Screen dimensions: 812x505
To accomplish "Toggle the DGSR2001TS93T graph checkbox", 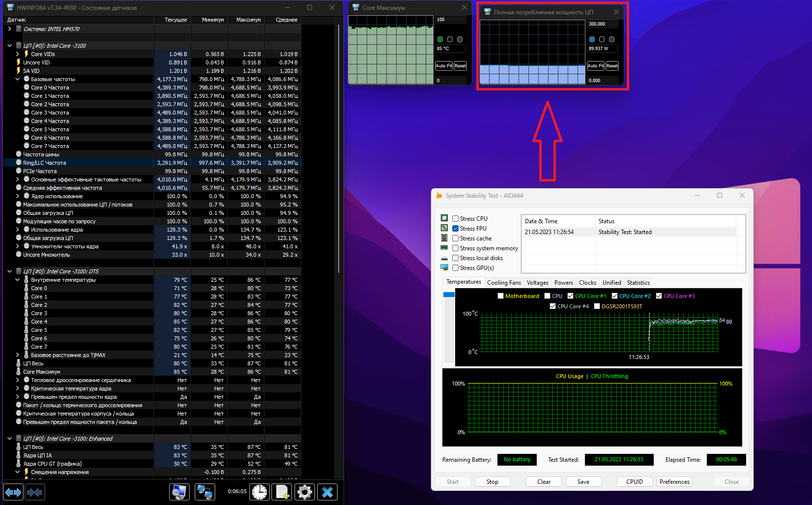I will [x=597, y=306].
